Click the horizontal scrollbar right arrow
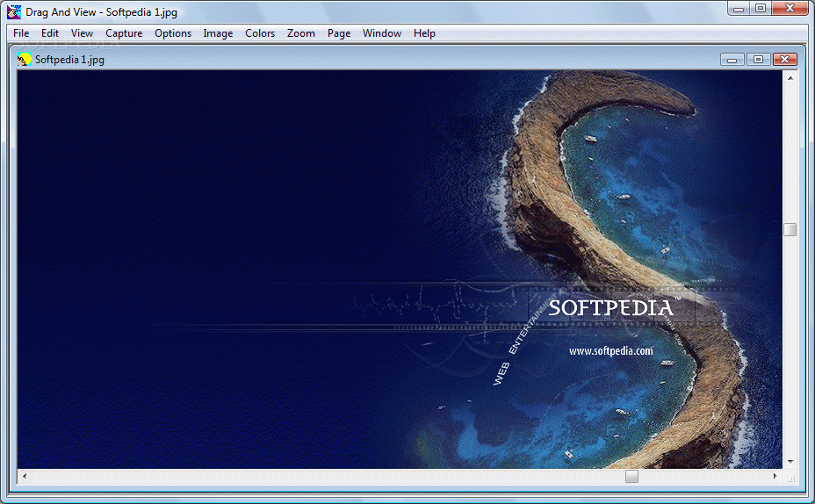Screen dimensions: 815x504 pos(775,476)
